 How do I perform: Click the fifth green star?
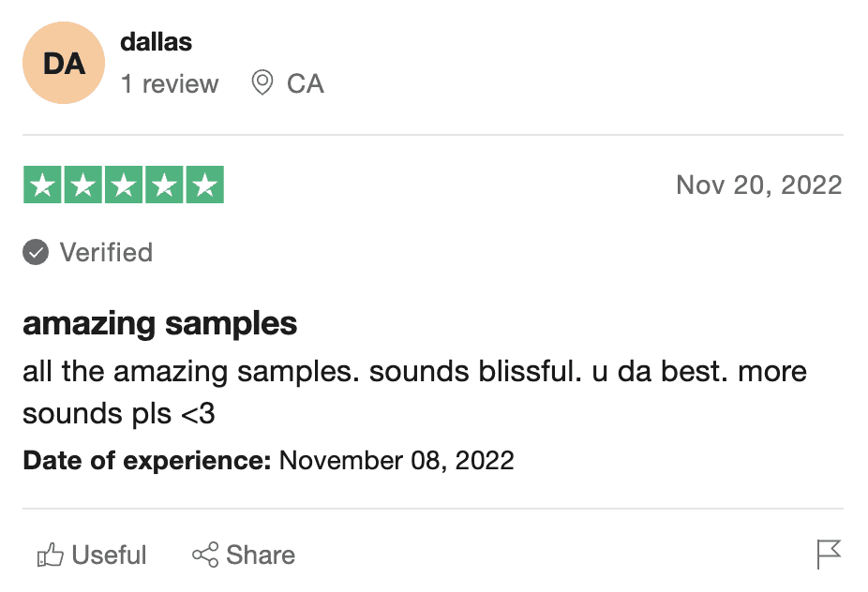click(x=205, y=185)
